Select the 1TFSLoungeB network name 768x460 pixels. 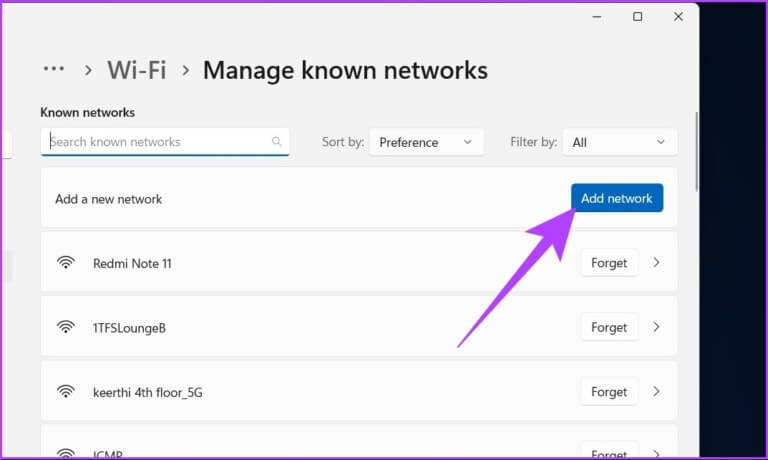129,328
